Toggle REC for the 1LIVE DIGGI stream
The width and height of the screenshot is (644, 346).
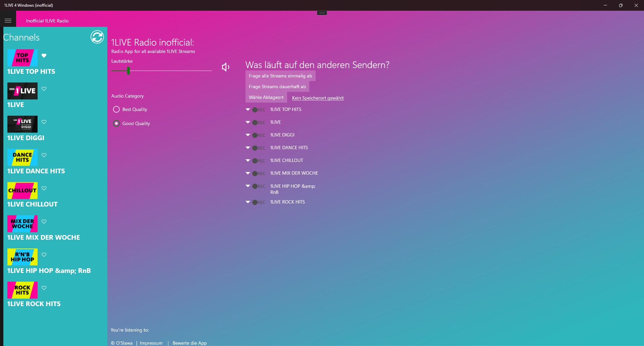[259, 135]
